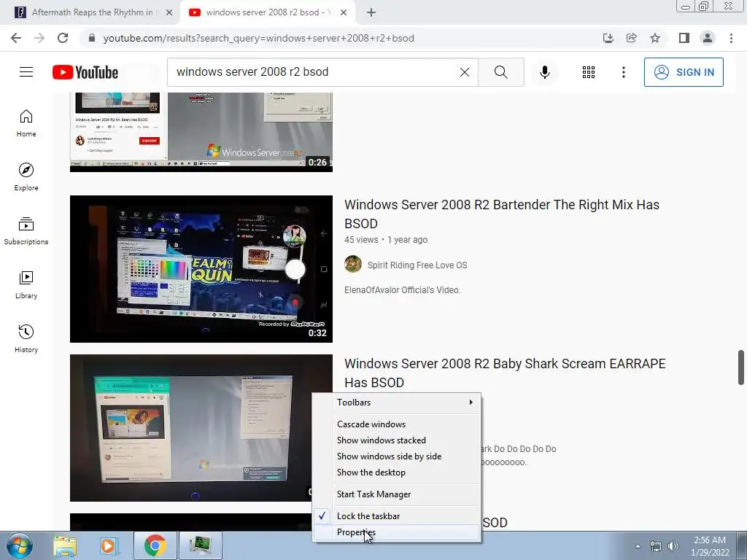Image resolution: width=747 pixels, height=560 pixels.
Task: Open the YouTube apps grid icon
Action: tap(589, 72)
